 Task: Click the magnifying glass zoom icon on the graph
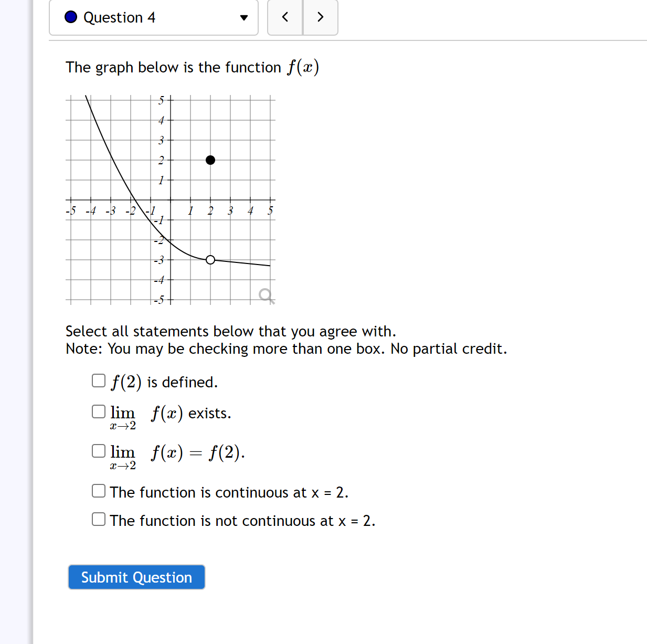click(x=266, y=295)
